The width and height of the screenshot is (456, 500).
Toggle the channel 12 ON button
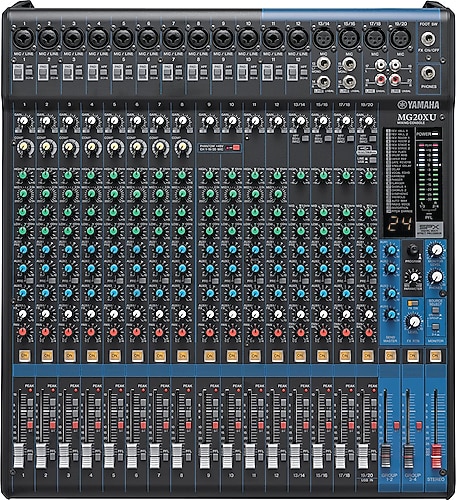click(x=277, y=356)
